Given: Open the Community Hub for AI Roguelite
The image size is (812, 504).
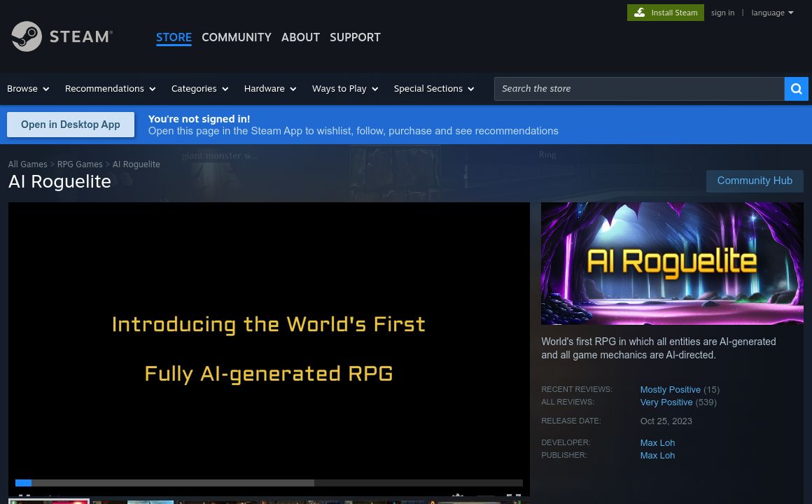Looking at the screenshot, I should tap(755, 181).
